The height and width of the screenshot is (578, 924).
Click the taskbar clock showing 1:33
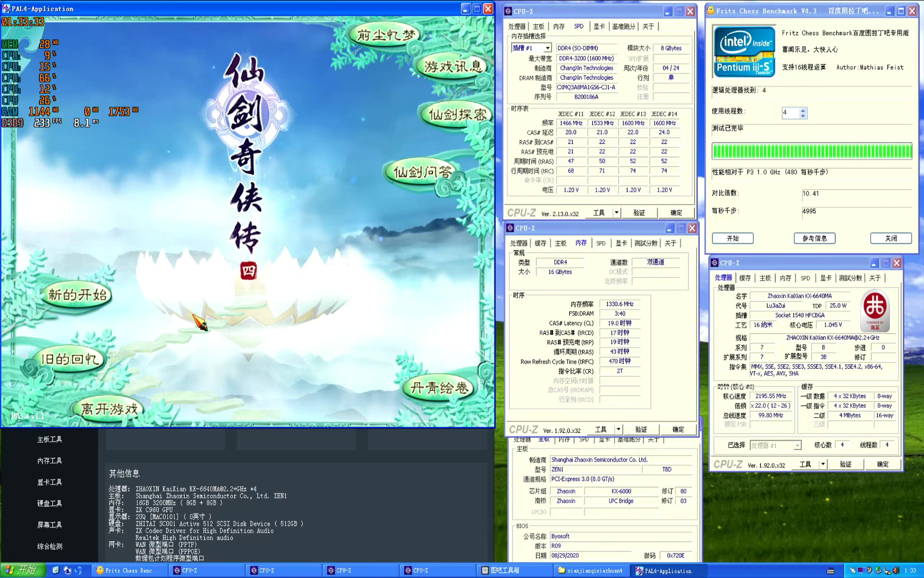[910, 571]
